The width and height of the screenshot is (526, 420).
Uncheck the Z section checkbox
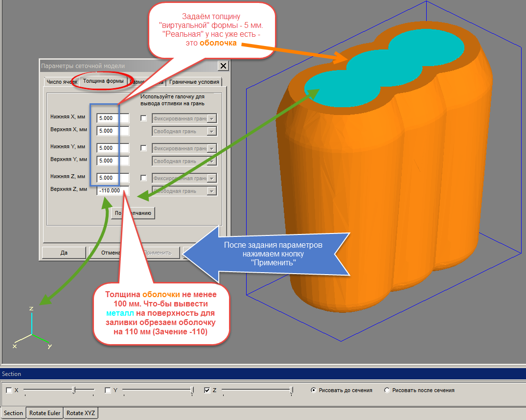(207, 390)
